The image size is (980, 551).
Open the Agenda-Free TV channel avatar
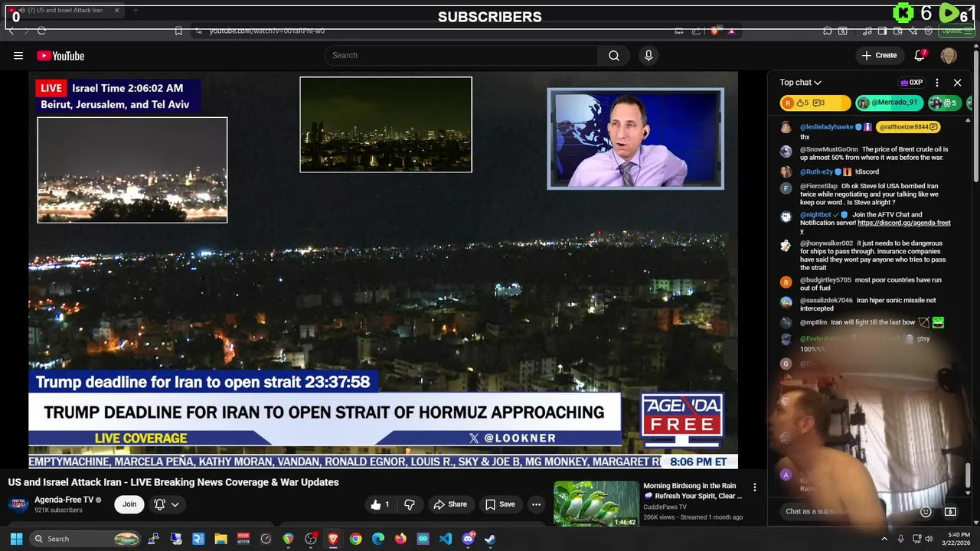pos(18,504)
